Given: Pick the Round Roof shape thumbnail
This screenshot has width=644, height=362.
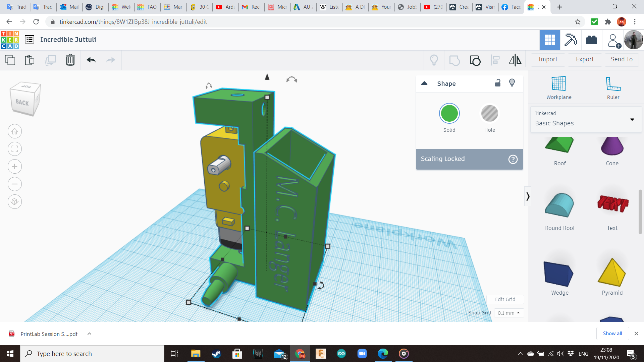Looking at the screenshot, I should pyautogui.click(x=559, y=206).
